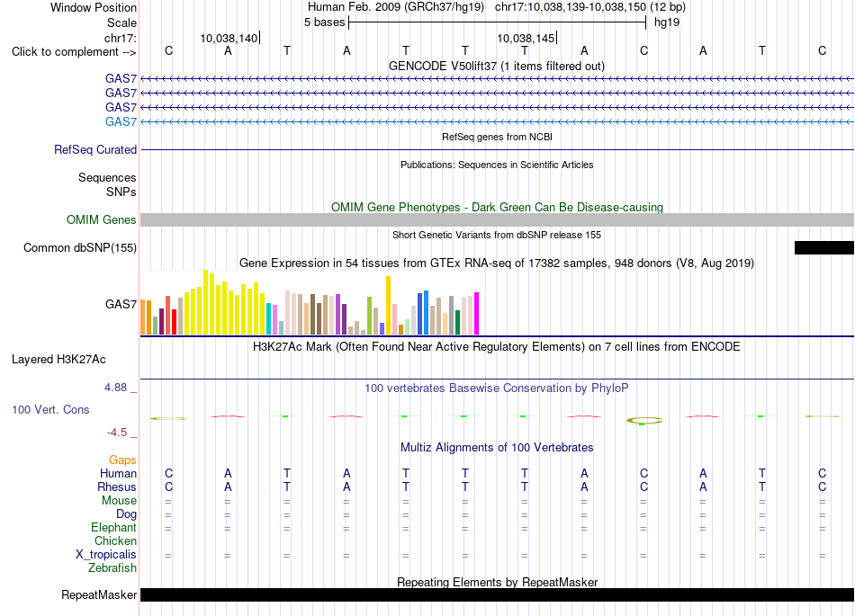Screen dimensions: 855x616
Task: Click '100 vertebrates Basewise Conservation by PhyloP' title
Action: point(497,388)
